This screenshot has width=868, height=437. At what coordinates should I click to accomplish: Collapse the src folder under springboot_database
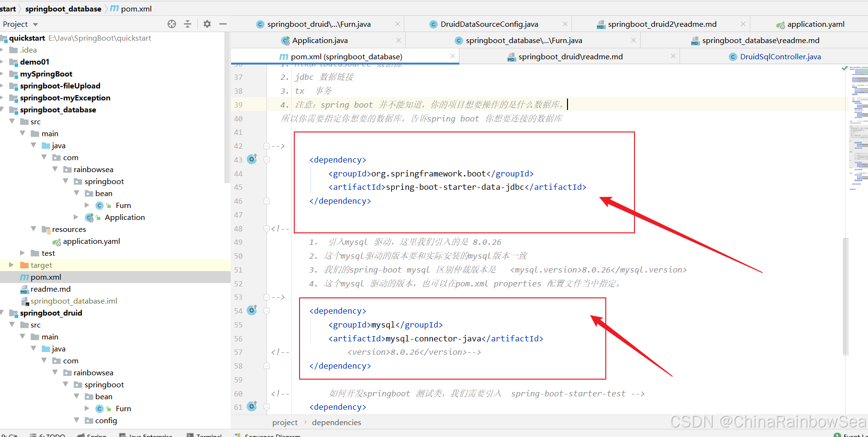pos(12,121)
